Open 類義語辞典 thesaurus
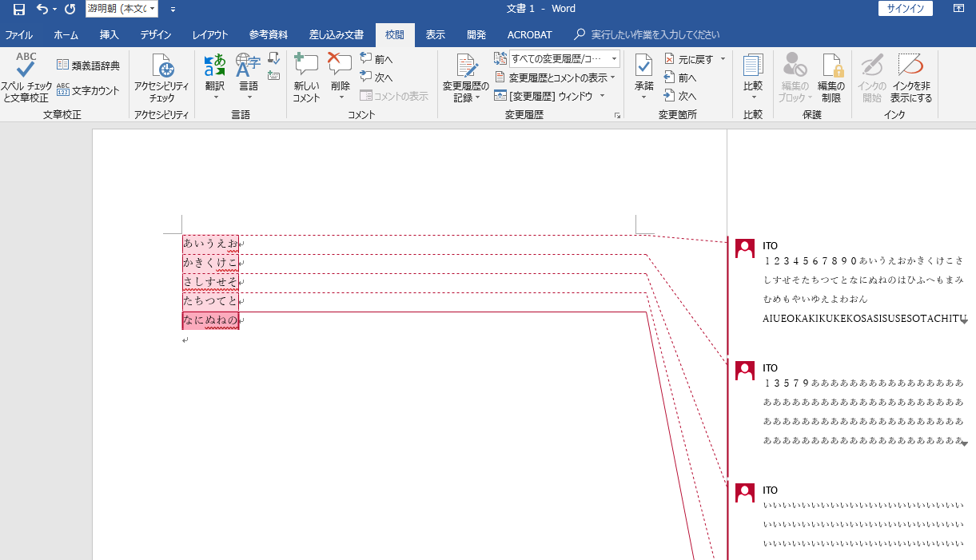Viewport: 976px width, 560px height. (x=88, y=66)
